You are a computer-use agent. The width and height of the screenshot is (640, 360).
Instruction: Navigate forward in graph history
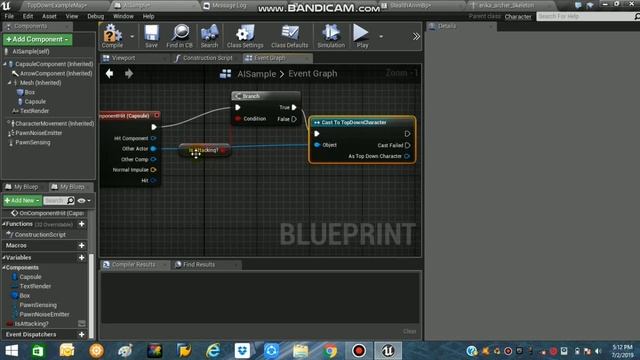click(x=129, y=73)
